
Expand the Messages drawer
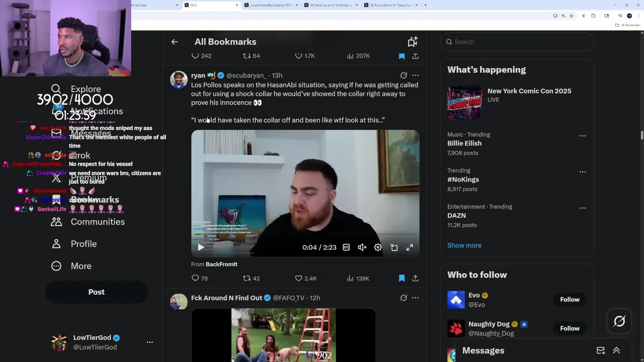(x=616, y=350)
